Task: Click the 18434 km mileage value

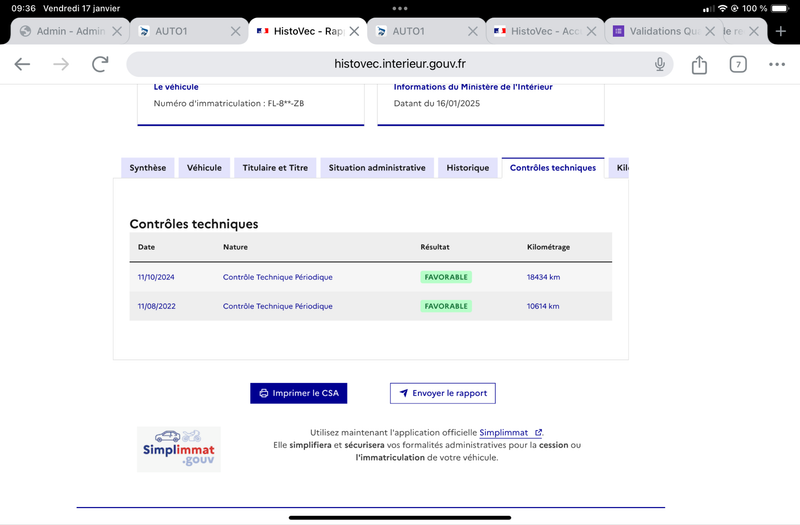Action: click(x=543, y=277)
